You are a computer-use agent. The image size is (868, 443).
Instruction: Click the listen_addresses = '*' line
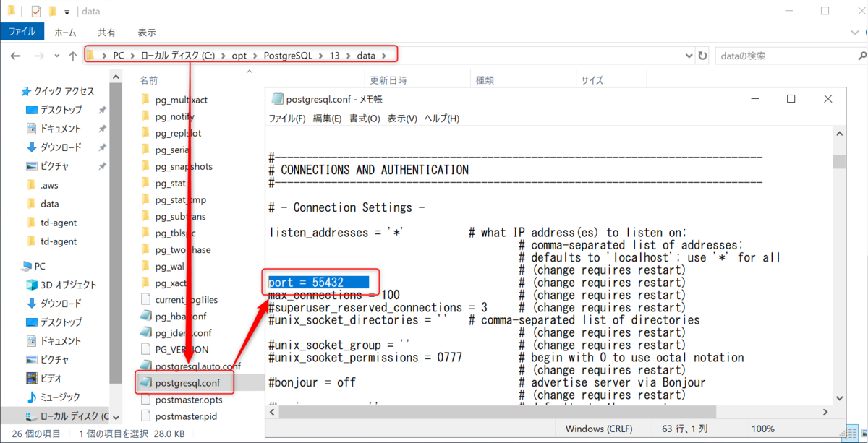336,232
